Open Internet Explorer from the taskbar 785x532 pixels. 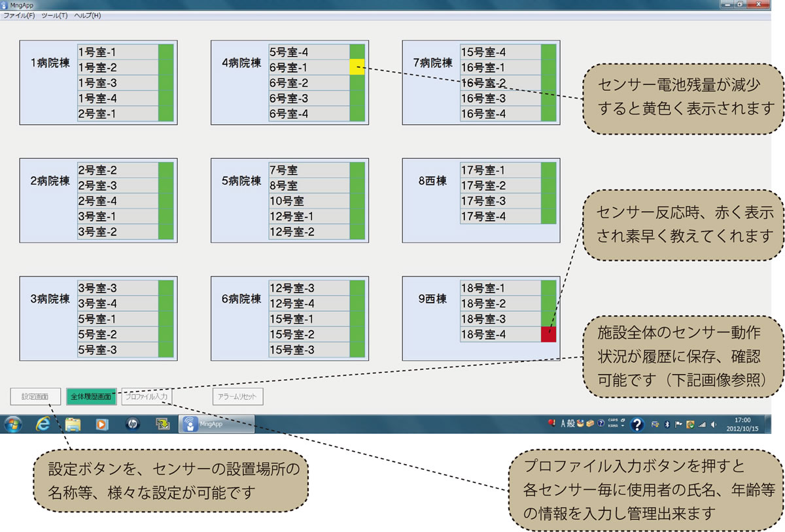43,424
